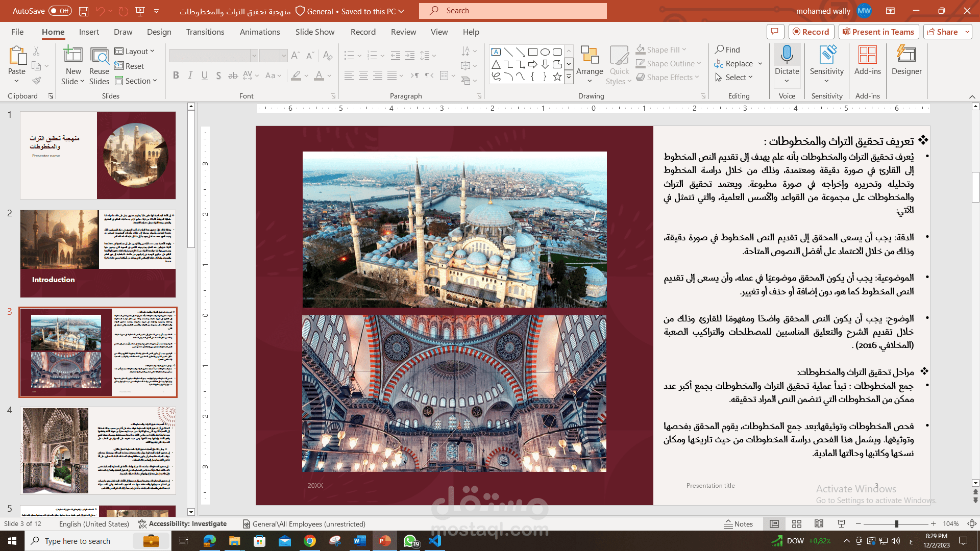980x551 pixels.
Task: Open Arrange options
Action: [x=590, y=65]
